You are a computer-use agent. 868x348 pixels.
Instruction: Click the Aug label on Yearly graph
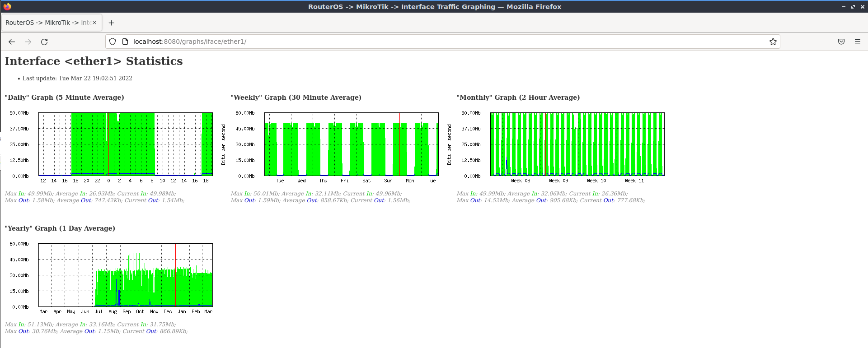(113, 311)
